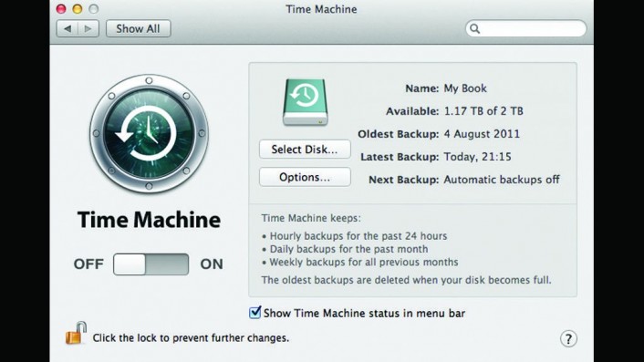Click the ON label beside the switch

click(x=212, y=264)
